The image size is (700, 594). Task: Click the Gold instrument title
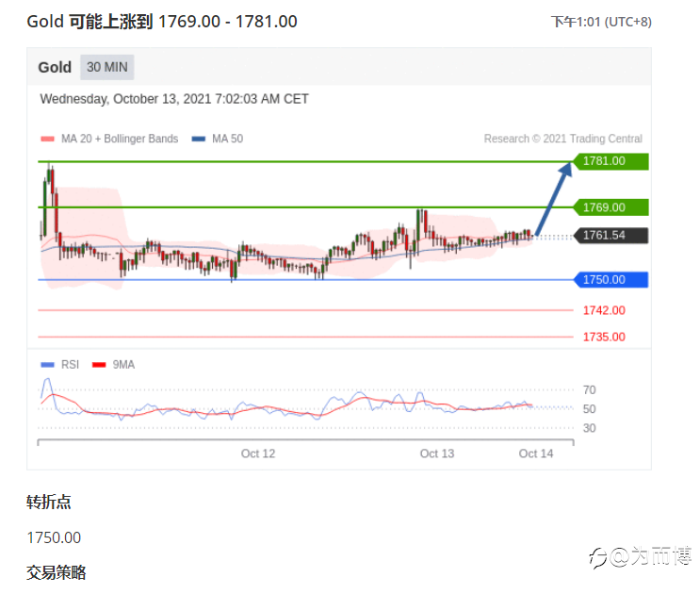(55, 67)
